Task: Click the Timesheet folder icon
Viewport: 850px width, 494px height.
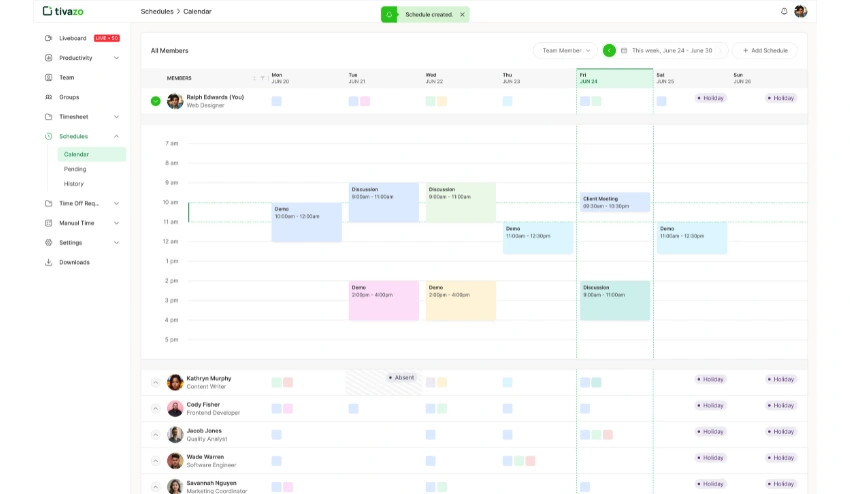Action: pos(48,117)
